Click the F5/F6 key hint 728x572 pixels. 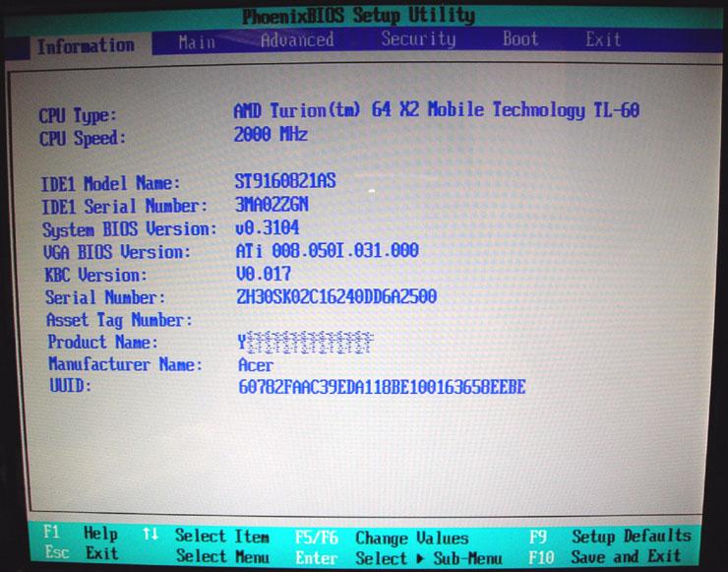pos(317,539)
